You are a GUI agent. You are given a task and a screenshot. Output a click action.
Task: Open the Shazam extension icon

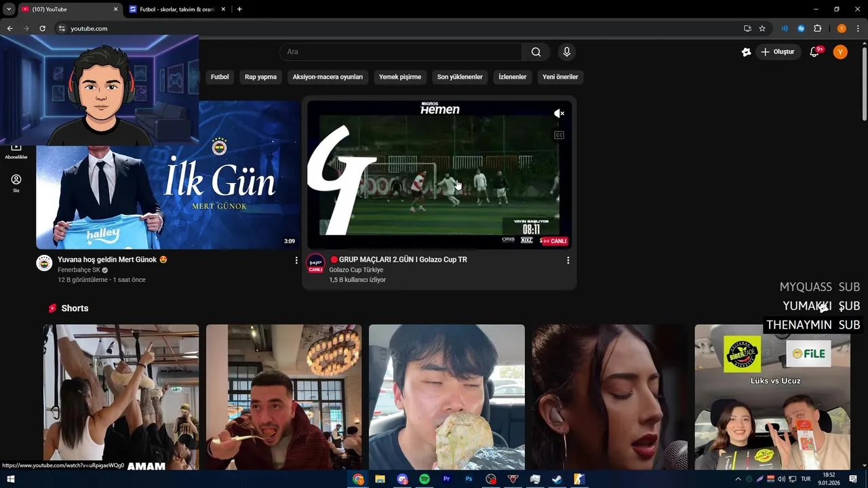tap(801, 28)
